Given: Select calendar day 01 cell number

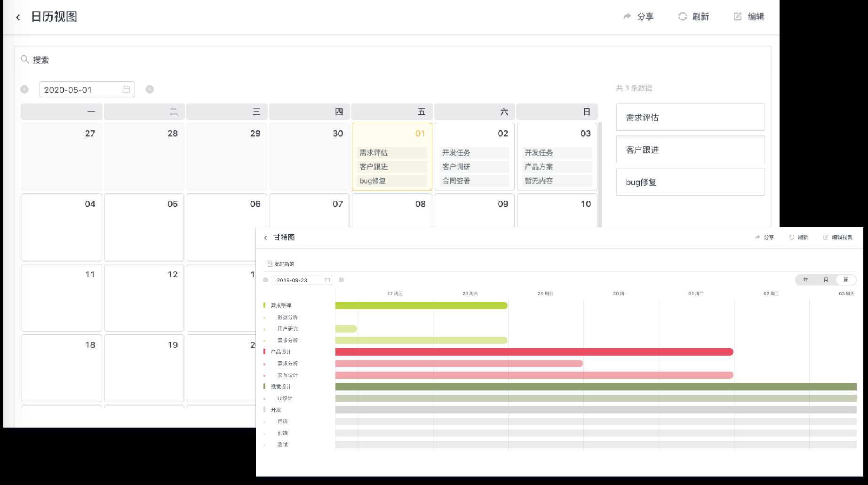Looking at the screenshot, I should [420, 134].
